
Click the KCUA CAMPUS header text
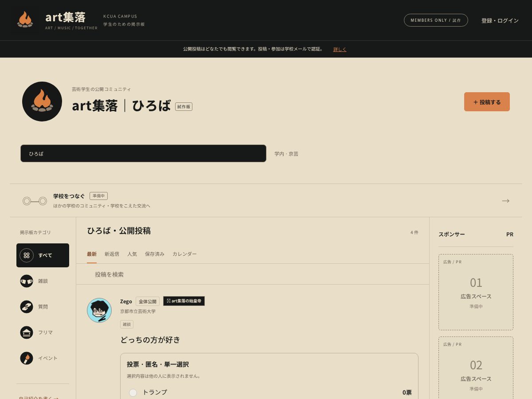tap(120, 16)
